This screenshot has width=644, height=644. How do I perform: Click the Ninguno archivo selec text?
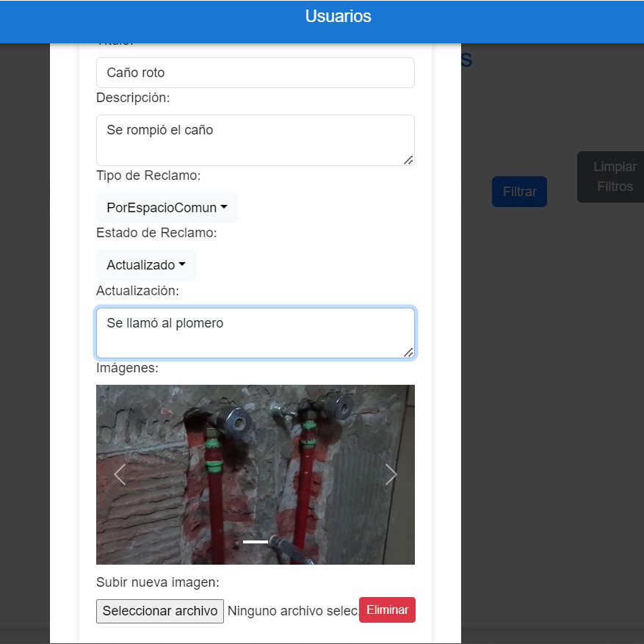click(x=292, y=611)
